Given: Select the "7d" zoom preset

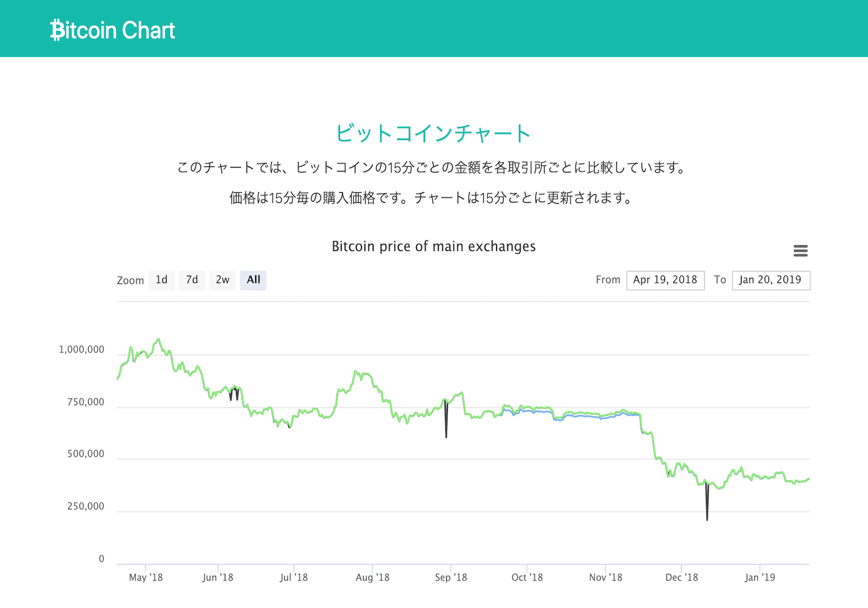Looking at the screenshot, I should (192, 280).
